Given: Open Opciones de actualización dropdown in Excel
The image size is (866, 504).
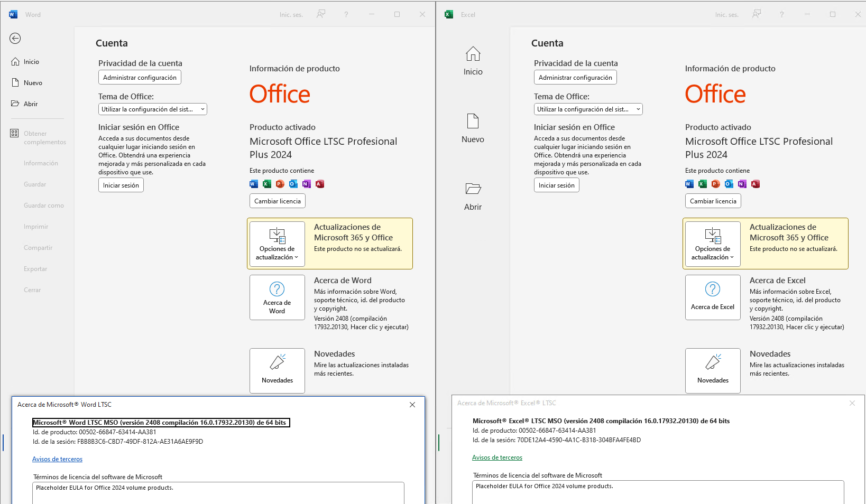Looking at the screenshot, I should (x=713, y=244).
